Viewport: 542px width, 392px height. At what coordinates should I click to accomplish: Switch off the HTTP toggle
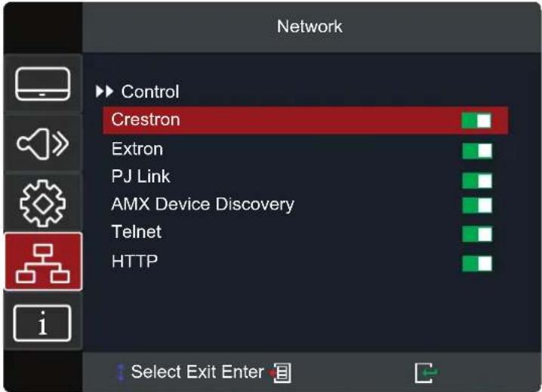(x=477, y=264)
